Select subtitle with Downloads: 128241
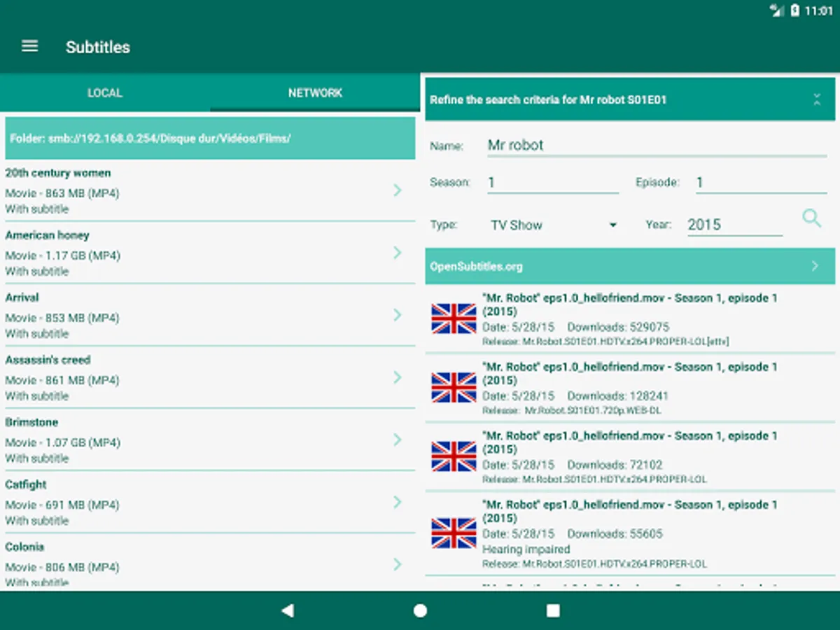The height and width of the screenshot is (630, 840). [x=630, y=388]
